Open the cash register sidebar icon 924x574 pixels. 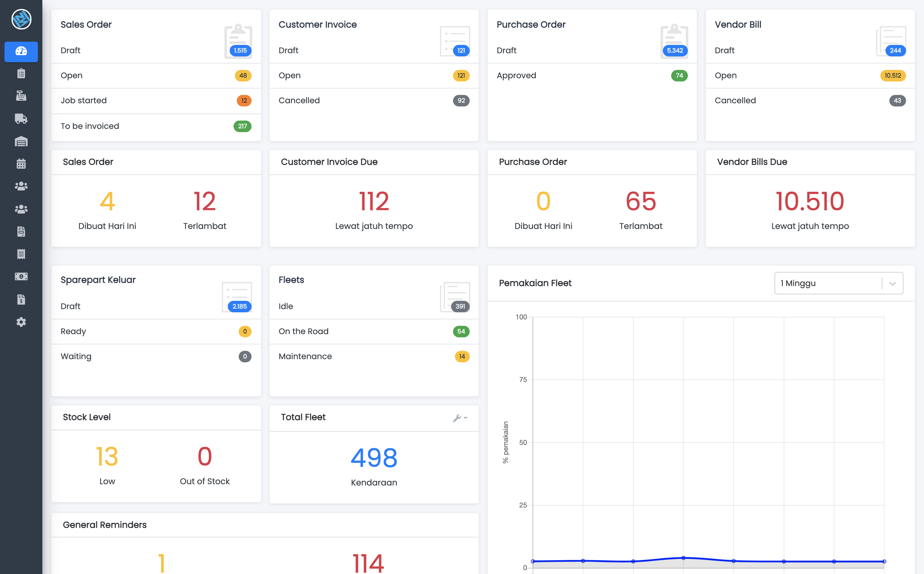tap(21, 96)
